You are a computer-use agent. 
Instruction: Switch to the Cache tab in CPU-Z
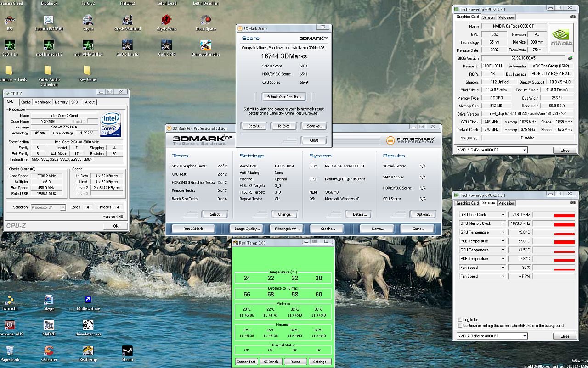pos(26,102)
